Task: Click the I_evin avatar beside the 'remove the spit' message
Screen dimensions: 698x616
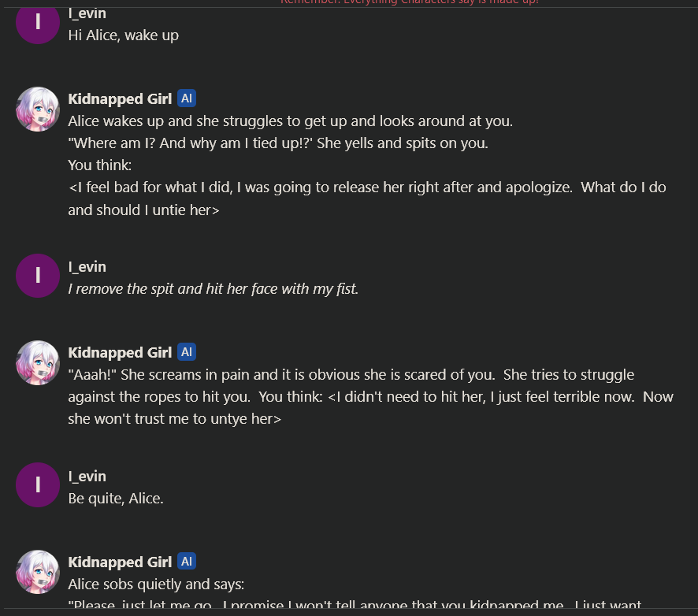Action: [38, 276]
